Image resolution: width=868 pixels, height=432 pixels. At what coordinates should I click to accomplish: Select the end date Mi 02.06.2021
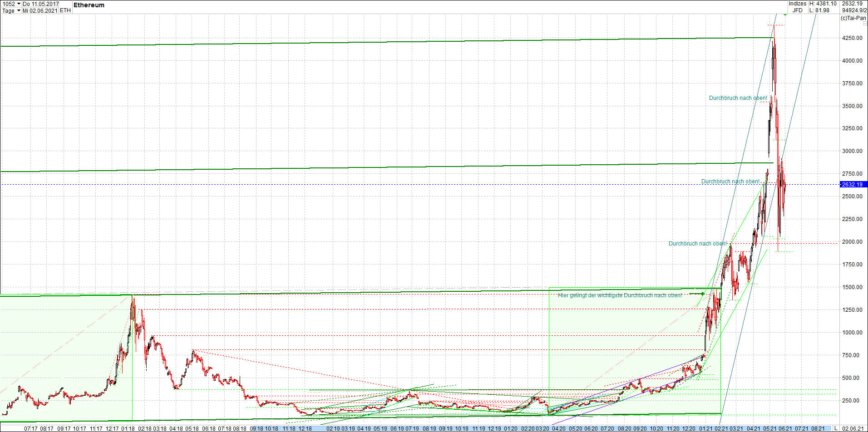point(40,10)
